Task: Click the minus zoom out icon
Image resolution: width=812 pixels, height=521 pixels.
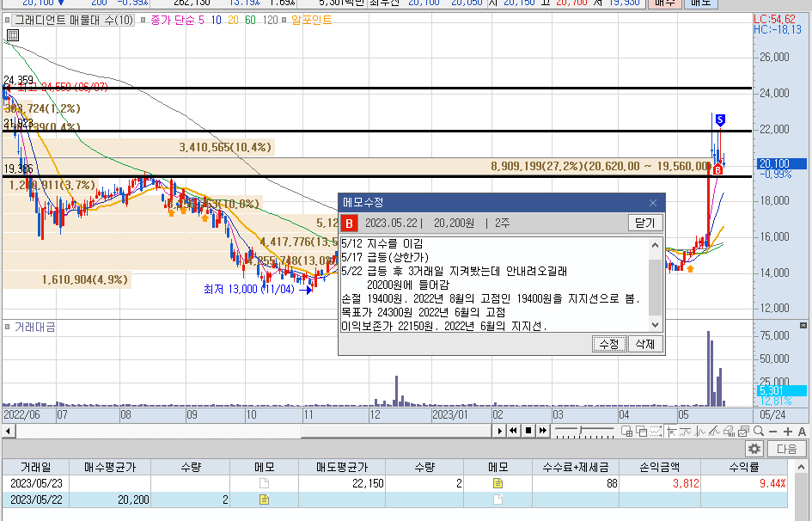Action: [773, 432]
